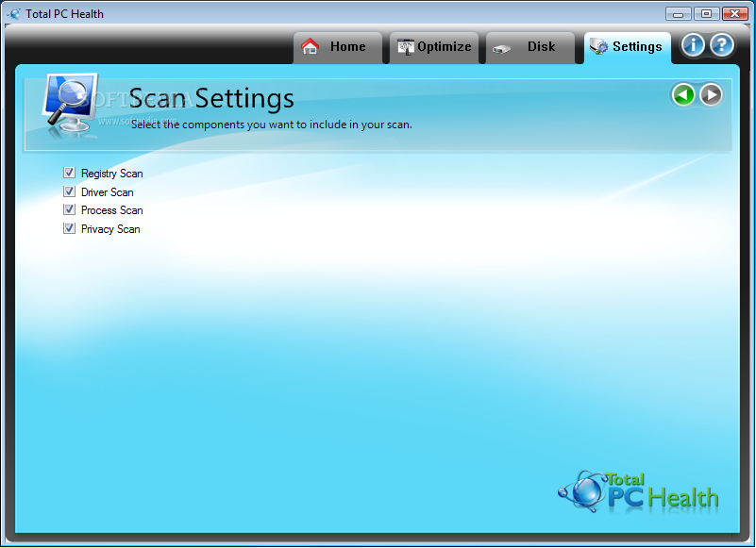Viewport: 756px width, 548px height.
Task: Click the Scan Settings monitor magnifier icon
Action: [x=71, y=104]
